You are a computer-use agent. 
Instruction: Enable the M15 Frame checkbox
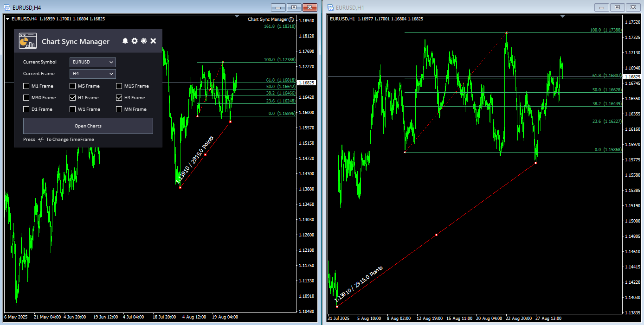[x=119, y=86]
